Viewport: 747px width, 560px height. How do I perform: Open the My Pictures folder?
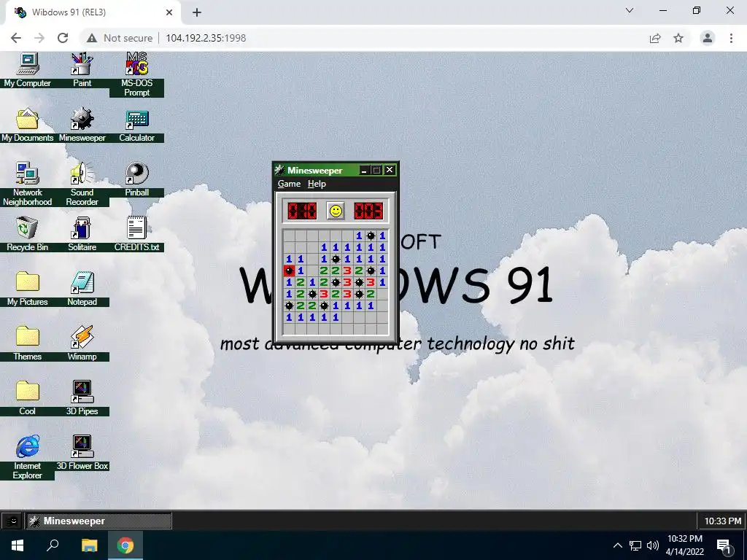click(x=27, y=289)
